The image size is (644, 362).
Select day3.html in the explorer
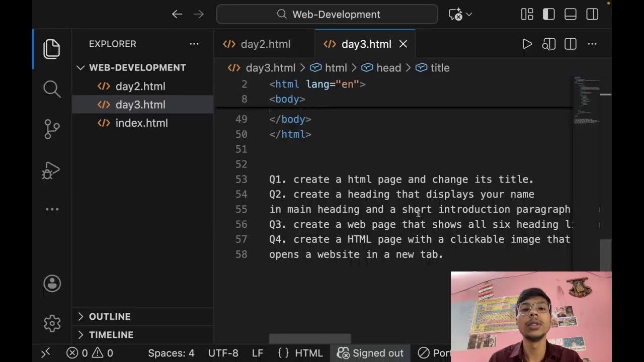[143, 105]
